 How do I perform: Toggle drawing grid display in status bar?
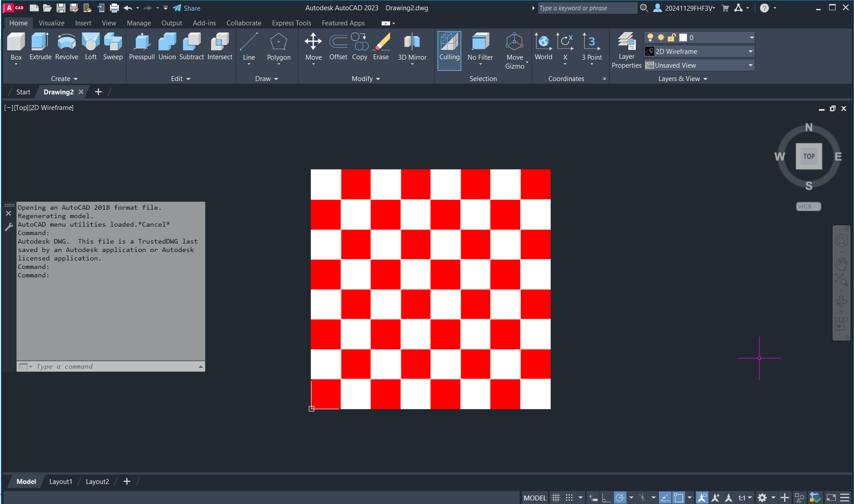tap(556, 498)
